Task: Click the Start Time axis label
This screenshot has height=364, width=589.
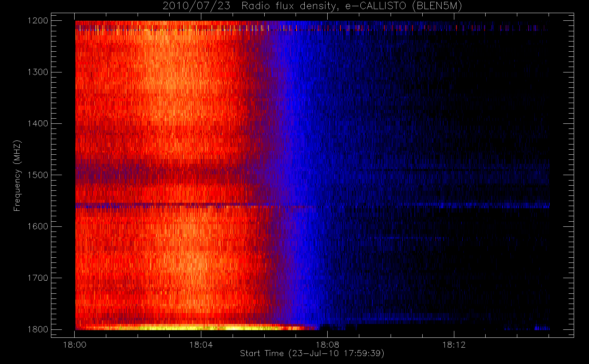Action: pos(312,353)
